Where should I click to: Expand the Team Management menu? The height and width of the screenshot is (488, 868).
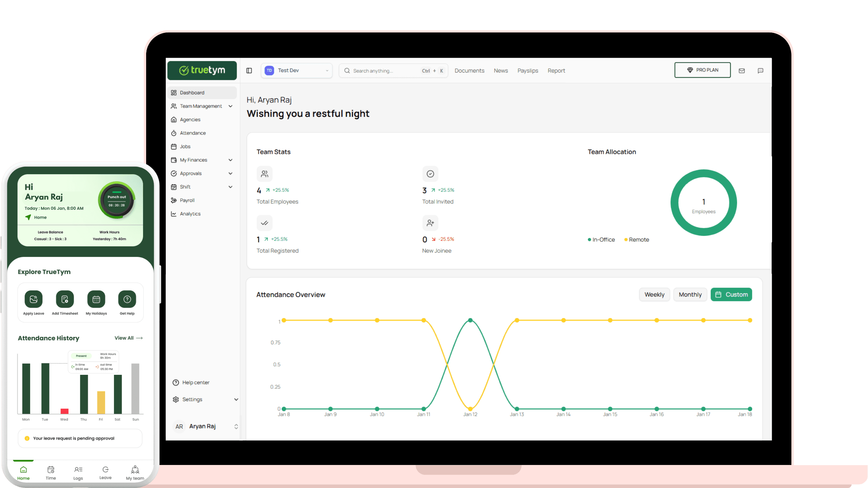201,106
